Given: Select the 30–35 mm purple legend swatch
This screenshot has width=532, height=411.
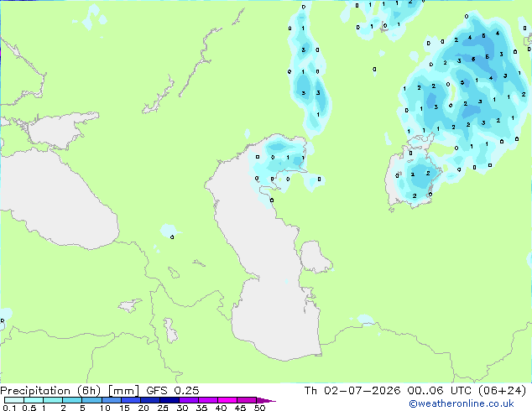Looking at the screenshot, I should tap(188, 400).
